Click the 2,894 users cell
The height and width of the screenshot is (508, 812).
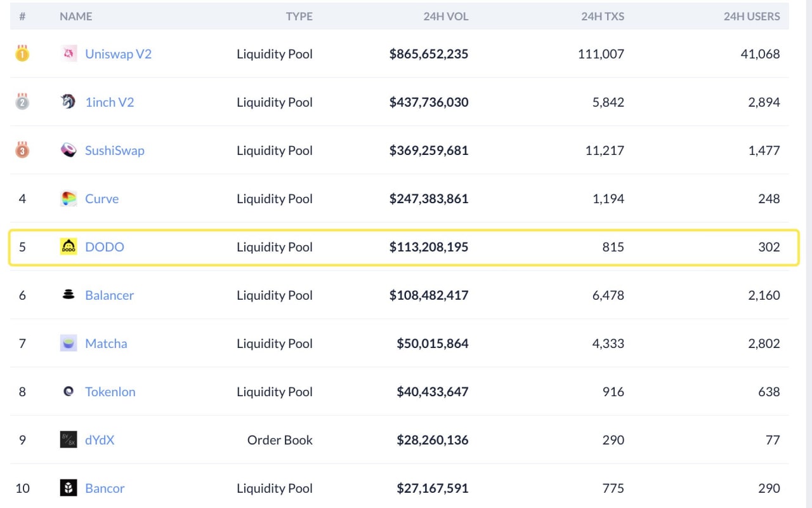tap(764, 102)
